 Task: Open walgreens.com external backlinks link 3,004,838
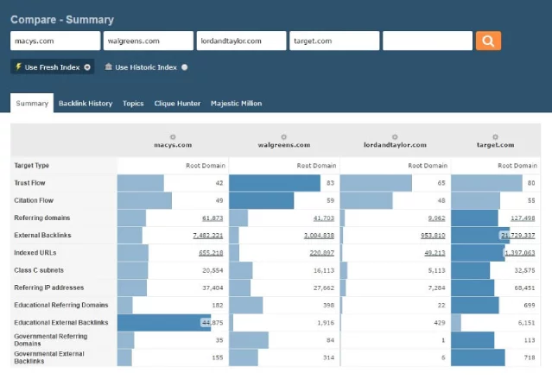tap(319, 236)
